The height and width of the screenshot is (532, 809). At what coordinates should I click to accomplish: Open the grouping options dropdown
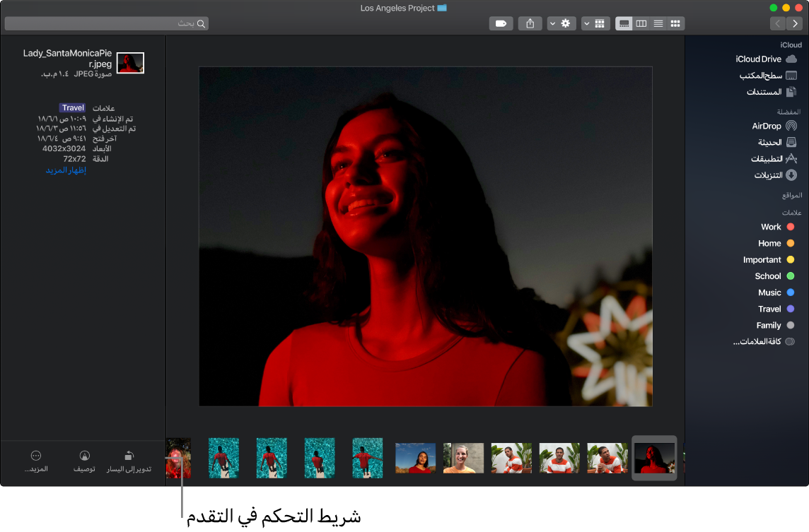tap(595, 23)
